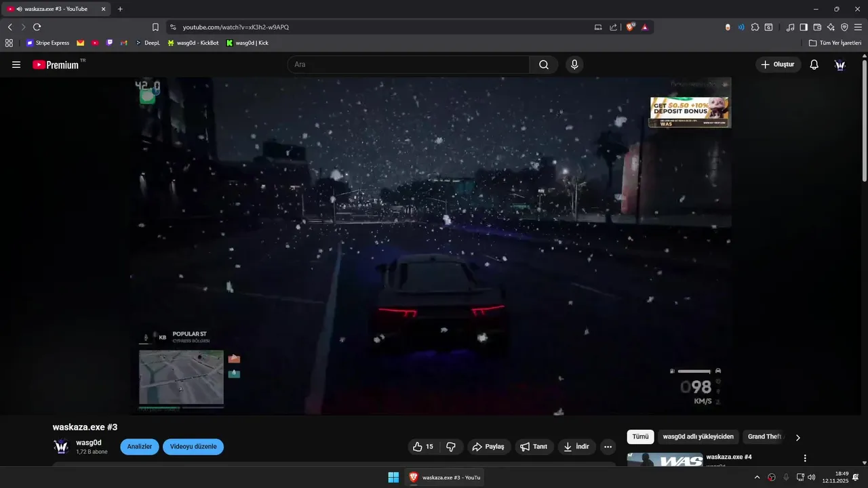Start voice search with microphone icon
This screenshot has width=868, height=488.
click(574, 64)
